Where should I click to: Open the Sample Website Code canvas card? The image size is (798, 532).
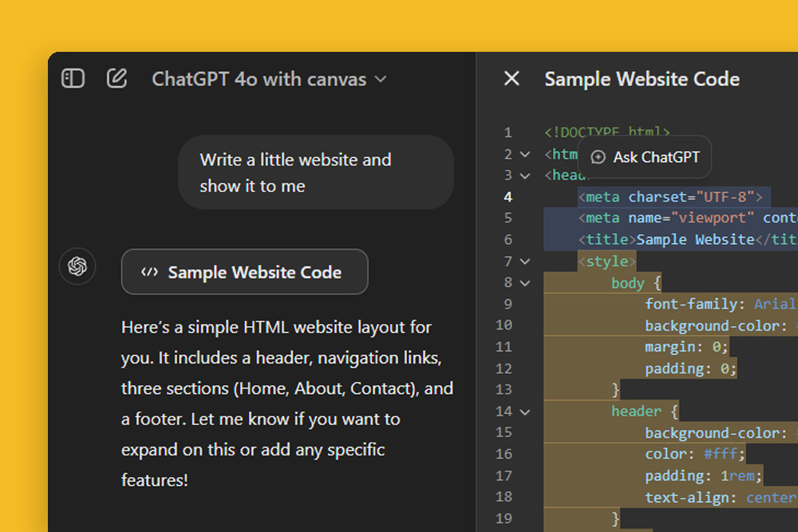(245, 272)
